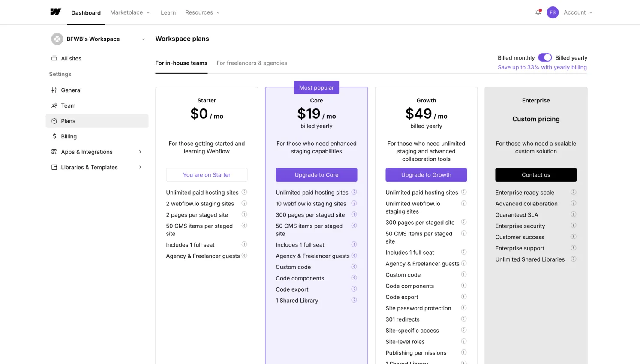This screenshot has height=364, width=640.
Task: Open Billing from the settings sidebar
Action: pos(69,136)
